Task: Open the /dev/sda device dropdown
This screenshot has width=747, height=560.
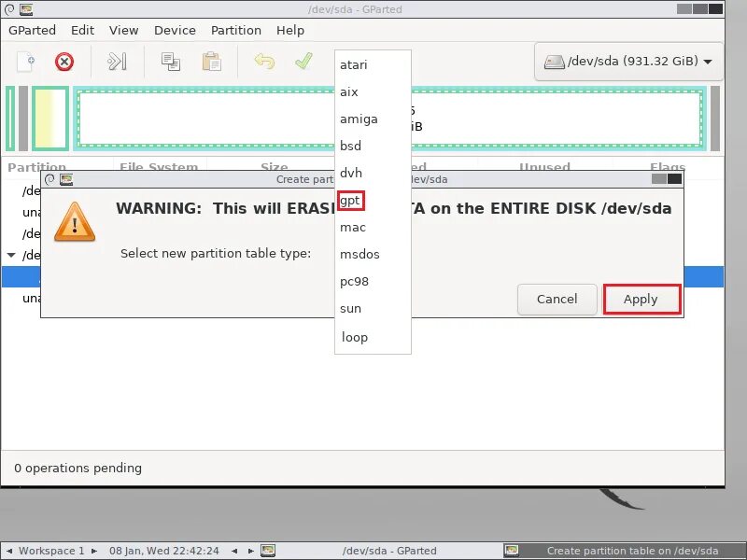Action: click(628, 62)
